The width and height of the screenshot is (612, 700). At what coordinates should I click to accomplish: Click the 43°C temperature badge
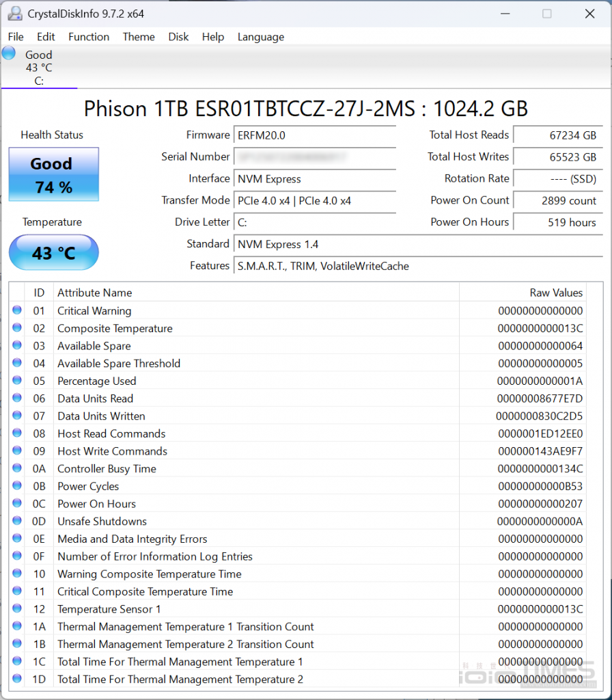[53, 252]
